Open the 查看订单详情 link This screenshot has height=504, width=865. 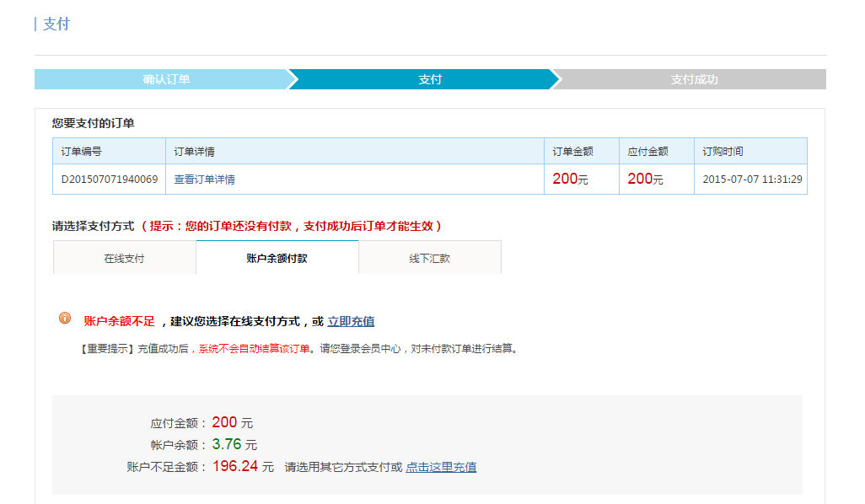click(204, 180)
